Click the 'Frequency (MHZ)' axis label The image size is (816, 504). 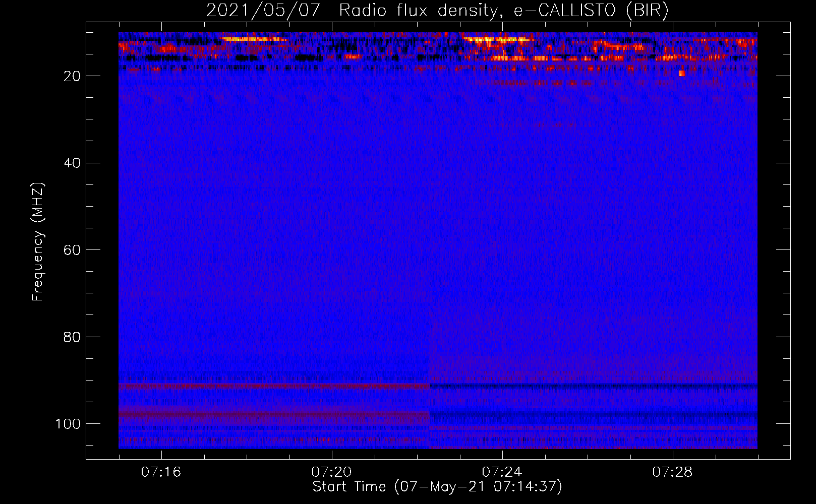(x=38, y=241)
